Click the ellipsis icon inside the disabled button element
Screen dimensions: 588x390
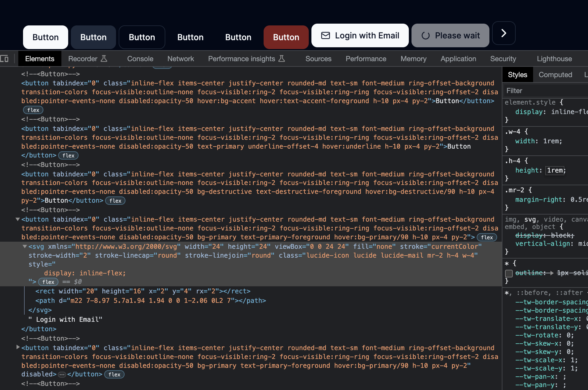pos(61,374)
